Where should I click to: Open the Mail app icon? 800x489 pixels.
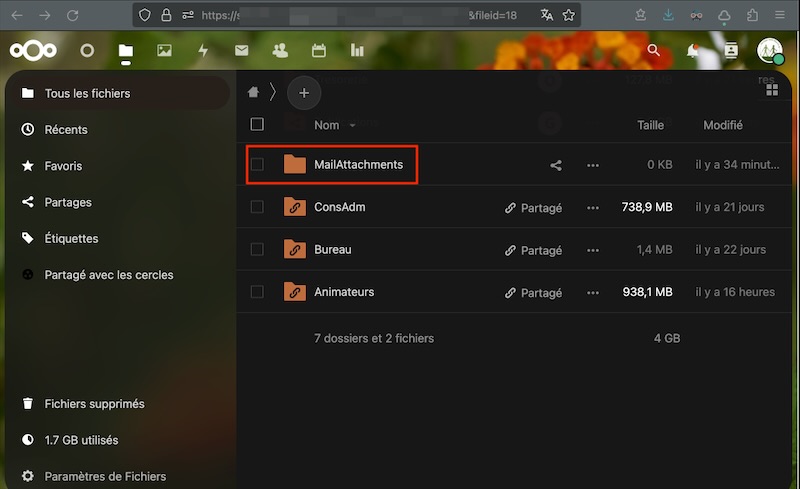[241, 50]
